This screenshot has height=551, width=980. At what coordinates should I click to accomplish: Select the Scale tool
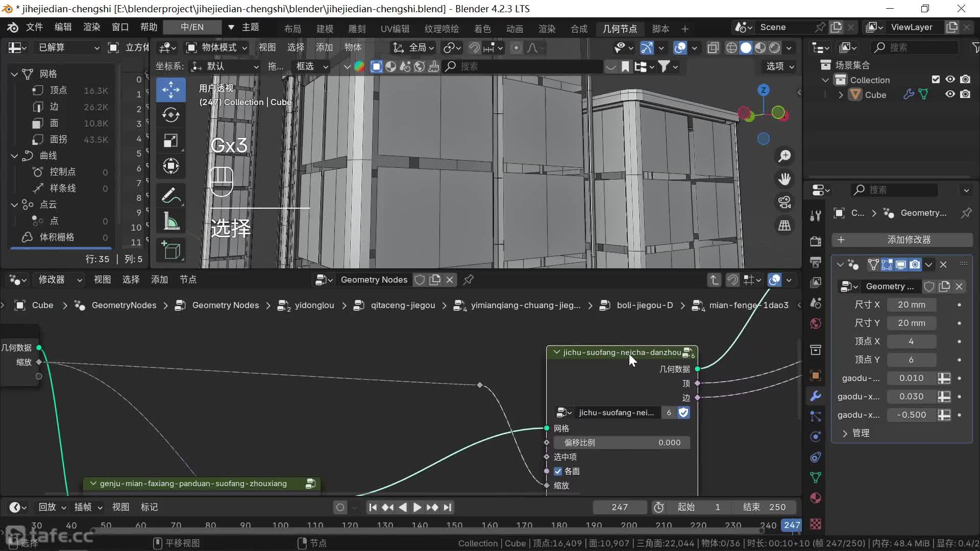point(170,141)
